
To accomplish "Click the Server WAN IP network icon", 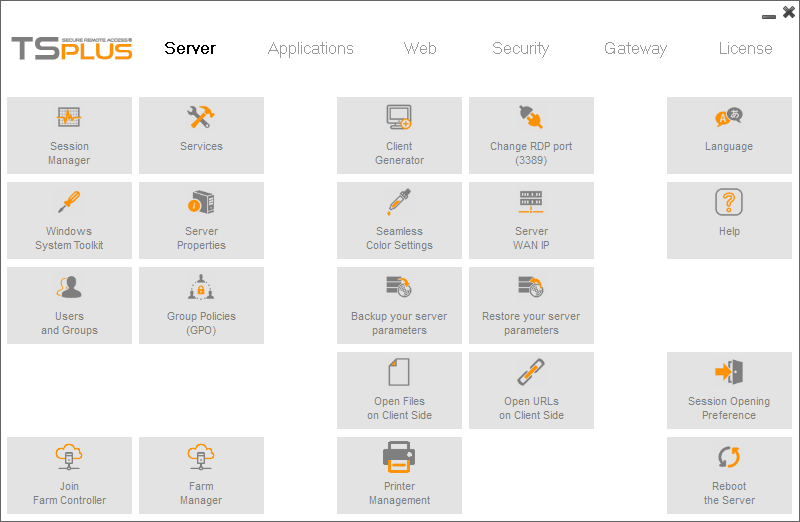I will 531,202.
